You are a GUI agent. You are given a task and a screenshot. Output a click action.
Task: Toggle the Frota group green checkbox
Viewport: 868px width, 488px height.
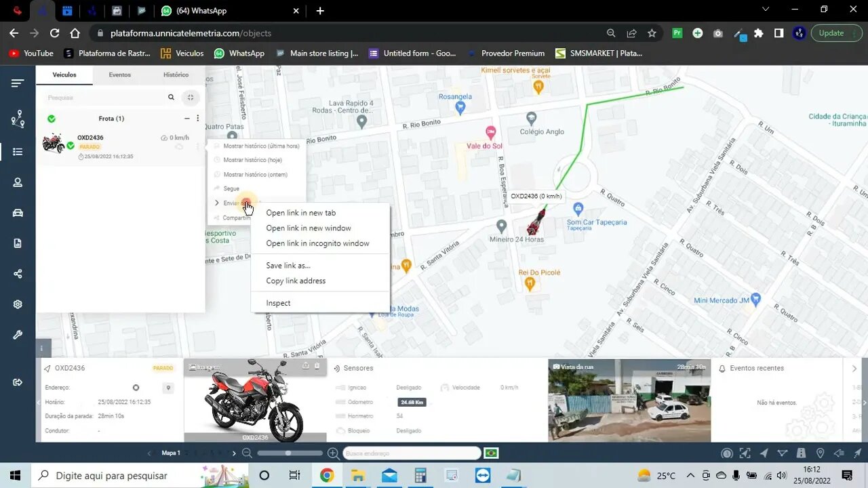(52, 119)
